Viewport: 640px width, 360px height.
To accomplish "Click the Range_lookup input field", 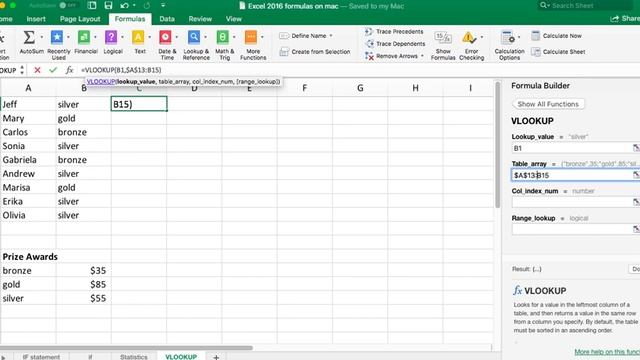I will tap(571, 229).
